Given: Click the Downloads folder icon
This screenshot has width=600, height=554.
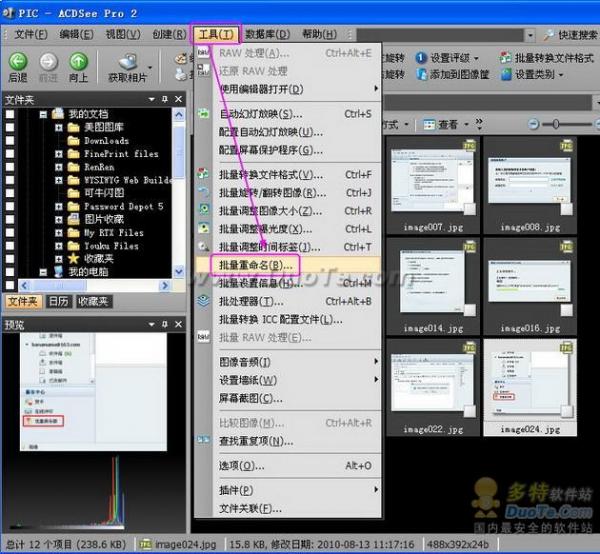Looking at the screenshot, I should click(73, 141).
